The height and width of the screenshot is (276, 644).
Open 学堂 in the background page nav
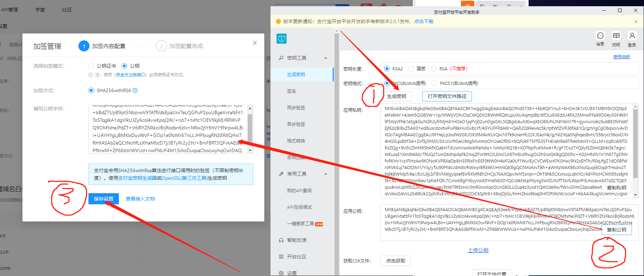click(40, 10)
